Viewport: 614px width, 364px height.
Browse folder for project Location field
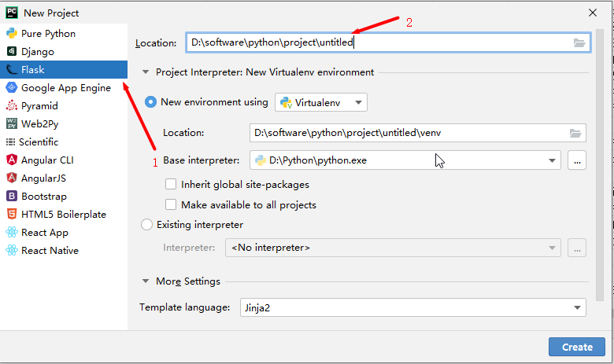579,42
